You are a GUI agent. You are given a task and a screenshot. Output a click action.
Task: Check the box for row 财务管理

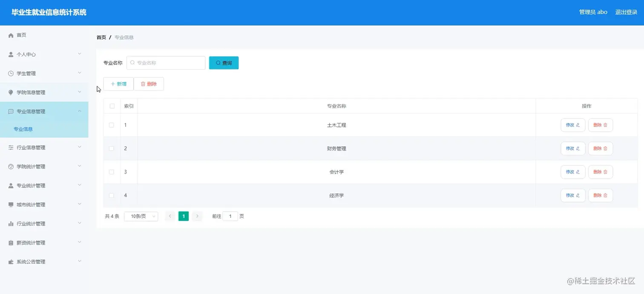(x=112, y=148)
